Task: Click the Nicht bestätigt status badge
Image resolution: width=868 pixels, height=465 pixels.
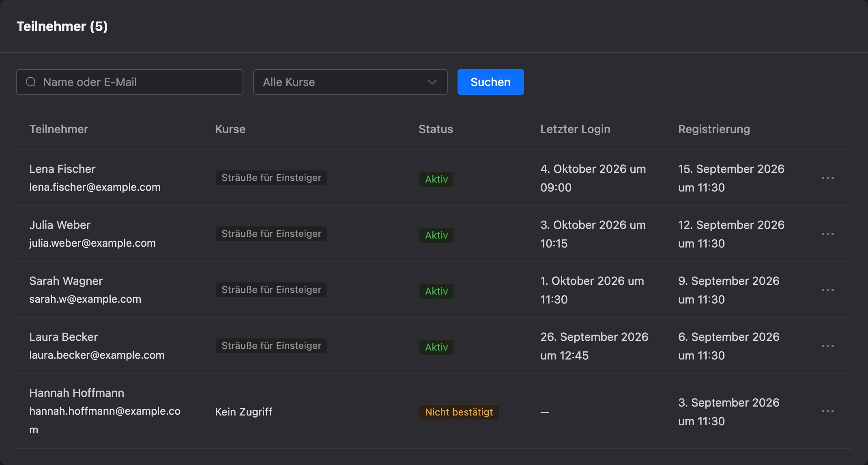Action: (459, 412)
